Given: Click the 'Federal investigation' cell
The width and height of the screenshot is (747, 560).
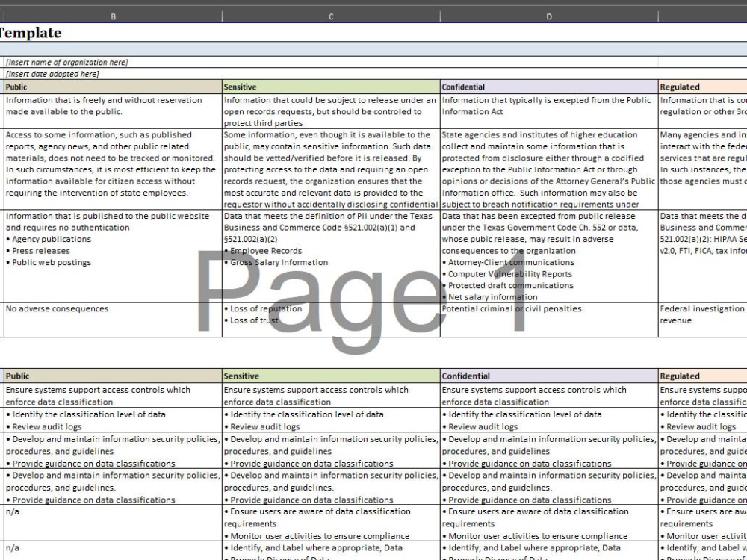Looking at the screenshot, I should click(x=703, y=320).
